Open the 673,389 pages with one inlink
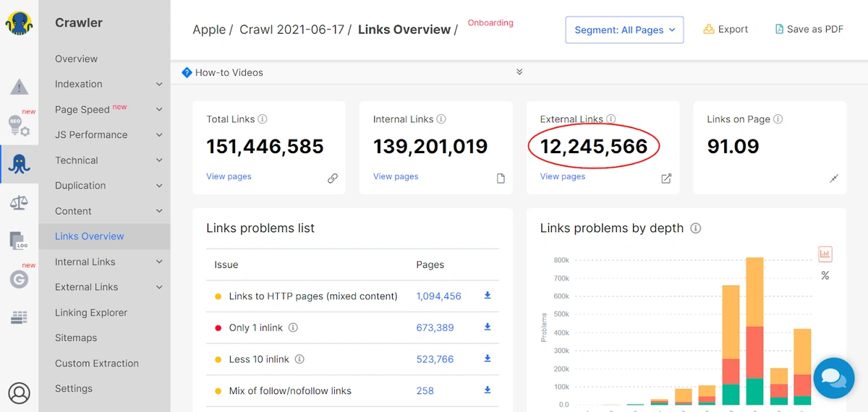The height and width of the screenshot is (412, 868). [x=435, y=327]
